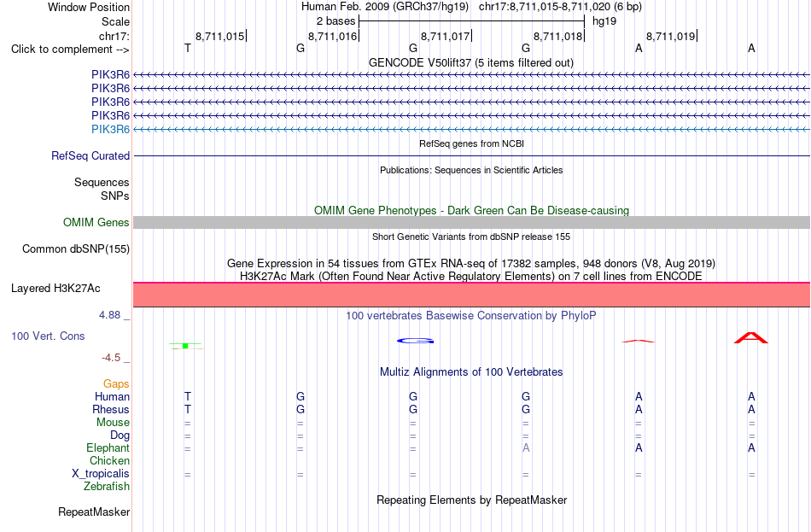Click the 8,711,019 coordinate label
Viewport: 811px width, 532px height.
point(671,36)
